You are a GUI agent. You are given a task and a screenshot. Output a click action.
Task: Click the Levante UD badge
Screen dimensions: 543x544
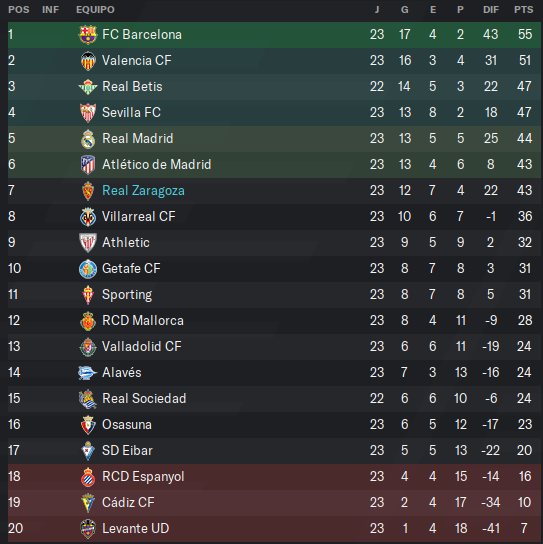pos(88,529)
